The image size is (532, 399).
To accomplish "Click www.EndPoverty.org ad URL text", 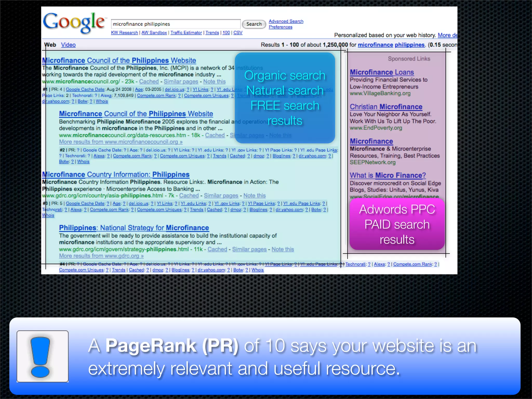I will (x=376, y=128).
